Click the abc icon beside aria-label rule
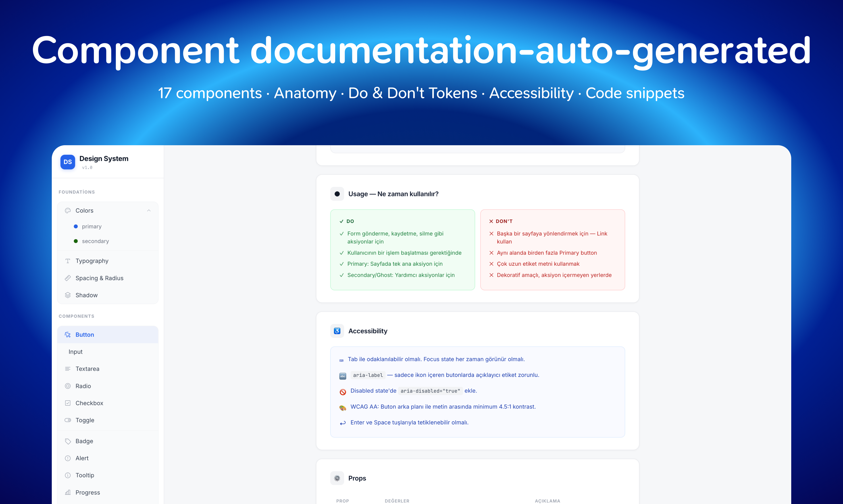This screenshot has width=843, height=504. [x=343, y=376]
